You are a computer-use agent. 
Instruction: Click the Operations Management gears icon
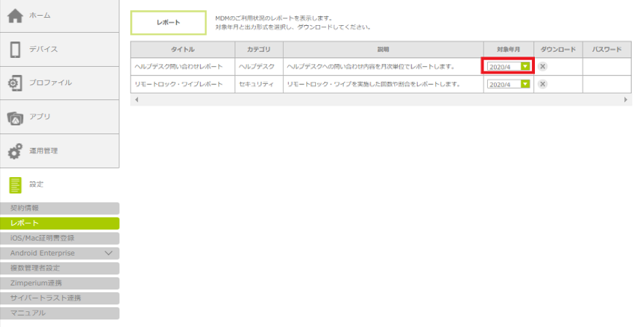click(x=15, y=151)
